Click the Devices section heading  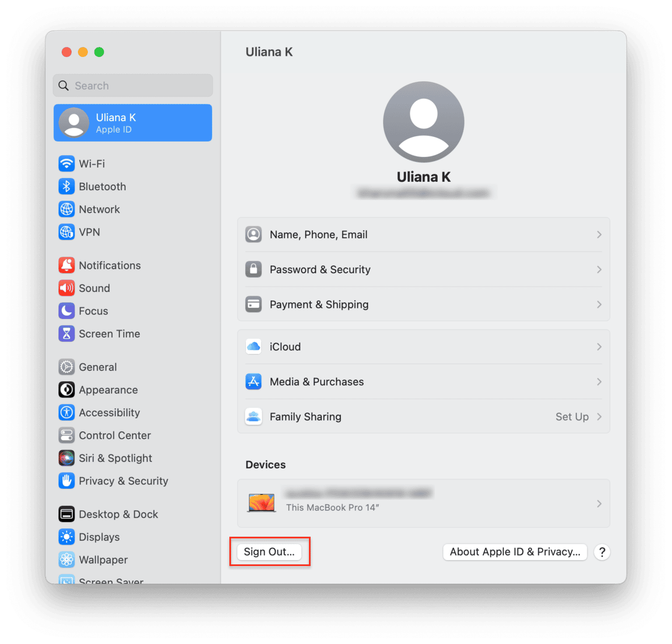[266, 464]
